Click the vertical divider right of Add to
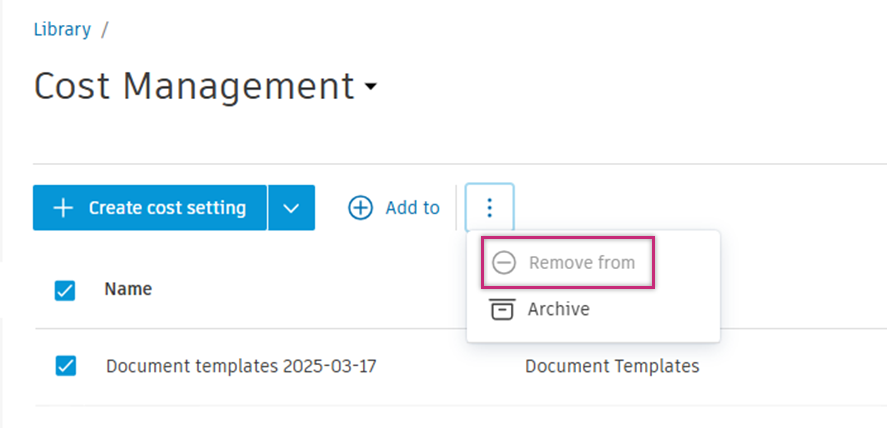The width and height of the screenshot is (887, 428). [456, 208]
